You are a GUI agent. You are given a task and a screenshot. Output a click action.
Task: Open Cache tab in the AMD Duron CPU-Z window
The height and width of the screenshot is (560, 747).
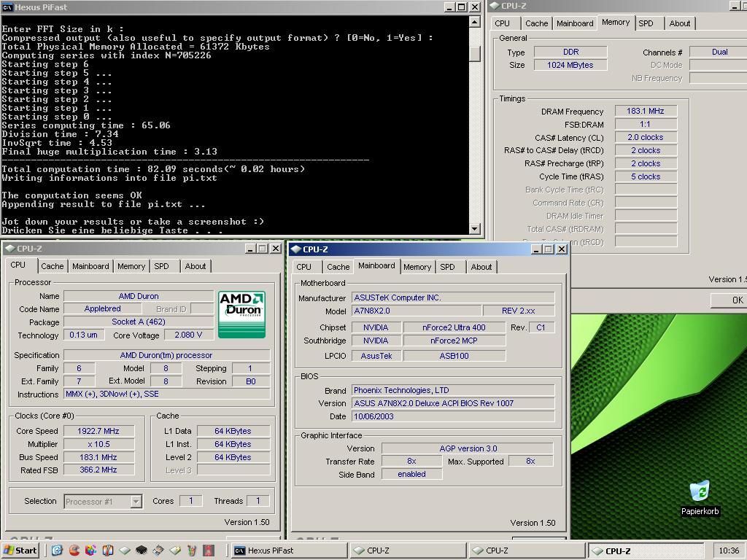coord(53,266)
